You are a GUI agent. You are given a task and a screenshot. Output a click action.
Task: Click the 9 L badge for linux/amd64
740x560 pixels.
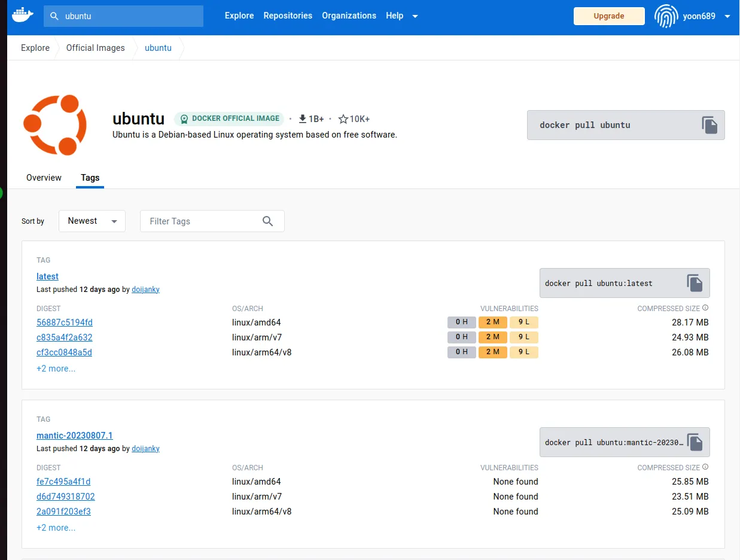pyautogui.click(x=524, y=322)
